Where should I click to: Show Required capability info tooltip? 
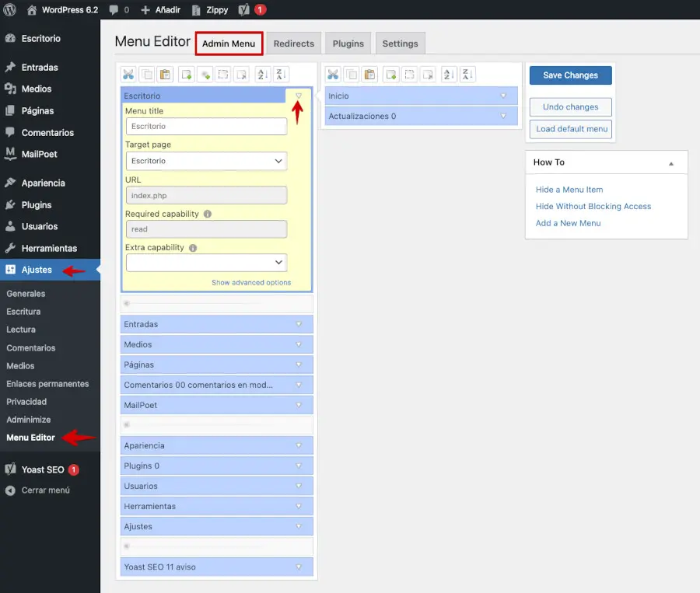208,214
